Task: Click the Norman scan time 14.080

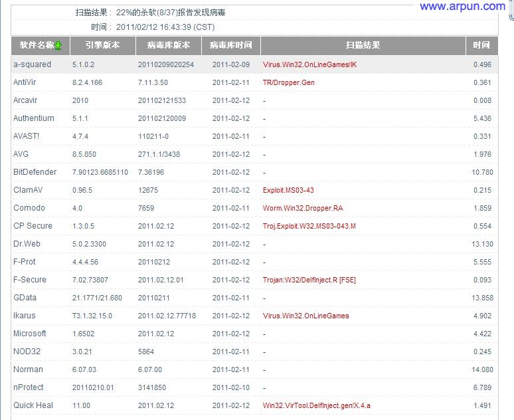Action: click(x=482, y=369)
